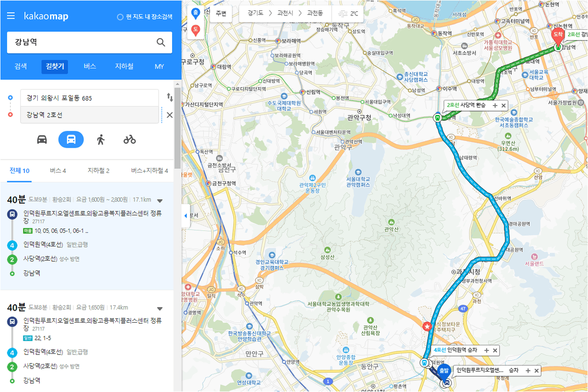The width and height of the screenshot is (588, 392).
Task: Remove the 강남역 2호선 destination
Action: coord(170,115)
